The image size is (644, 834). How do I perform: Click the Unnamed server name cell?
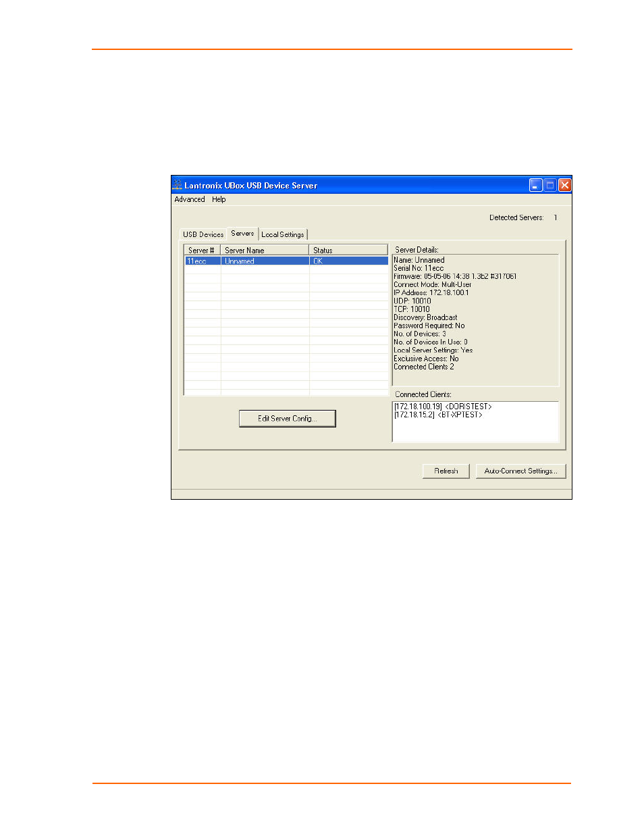tap(265, 261)
